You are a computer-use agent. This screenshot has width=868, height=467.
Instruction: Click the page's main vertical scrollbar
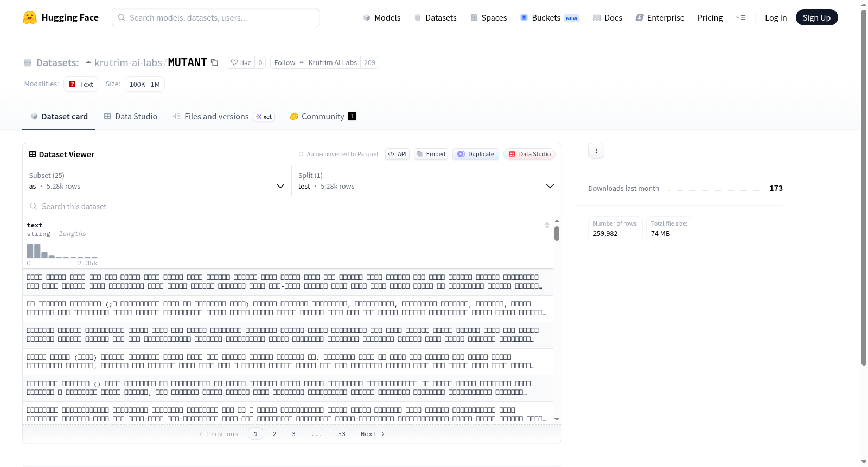tap(864, 187)
